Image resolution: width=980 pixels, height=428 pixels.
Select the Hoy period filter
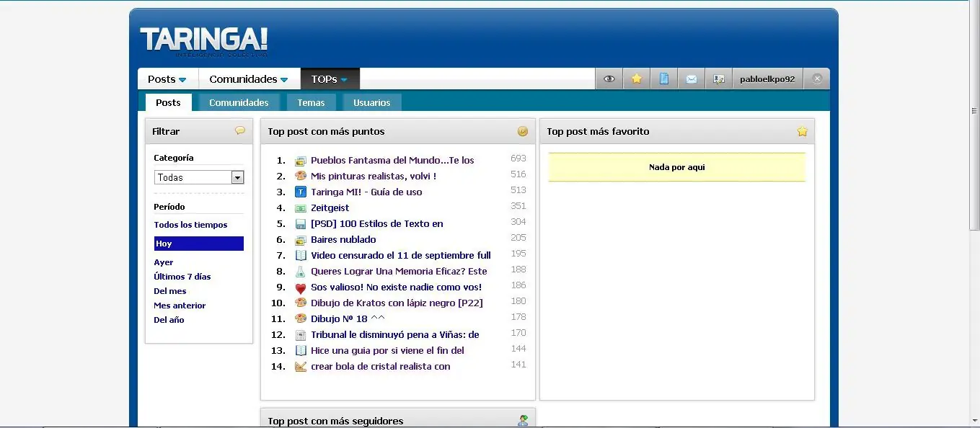pyautogui.click(x=199, y=244)
